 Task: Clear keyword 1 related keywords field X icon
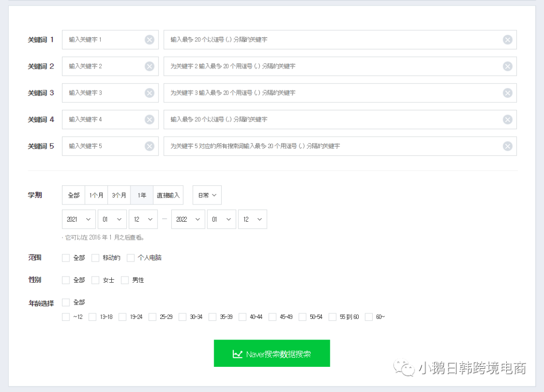pos(507,39)
